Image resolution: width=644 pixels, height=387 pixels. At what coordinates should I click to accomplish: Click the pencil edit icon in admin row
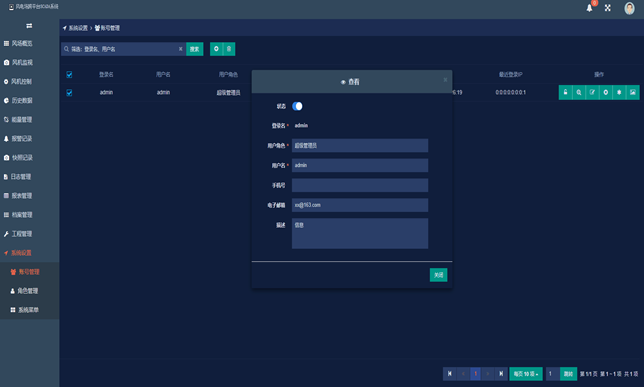pos(592,92)
